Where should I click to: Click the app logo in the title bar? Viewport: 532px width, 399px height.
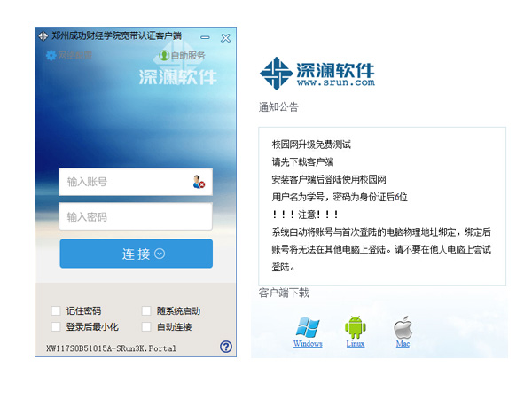click(43, 36)
